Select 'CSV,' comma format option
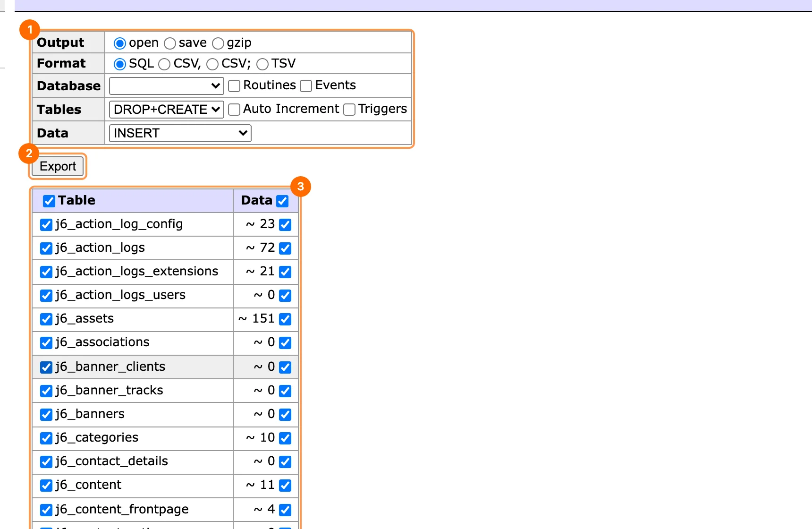The image size is (812, 529). [164, 64]
